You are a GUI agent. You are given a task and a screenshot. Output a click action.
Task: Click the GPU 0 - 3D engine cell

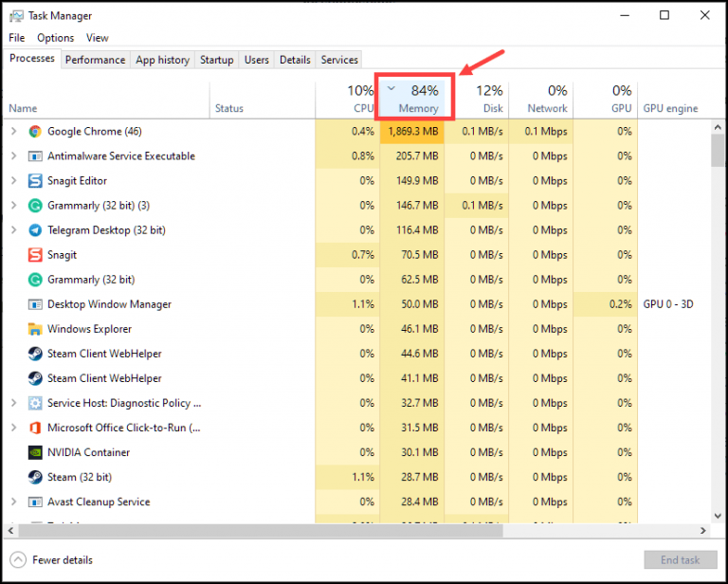pos(668,304)
